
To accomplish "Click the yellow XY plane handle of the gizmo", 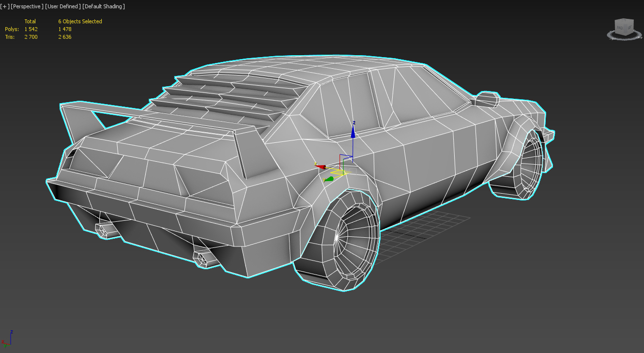I will (x=338, y=172).
